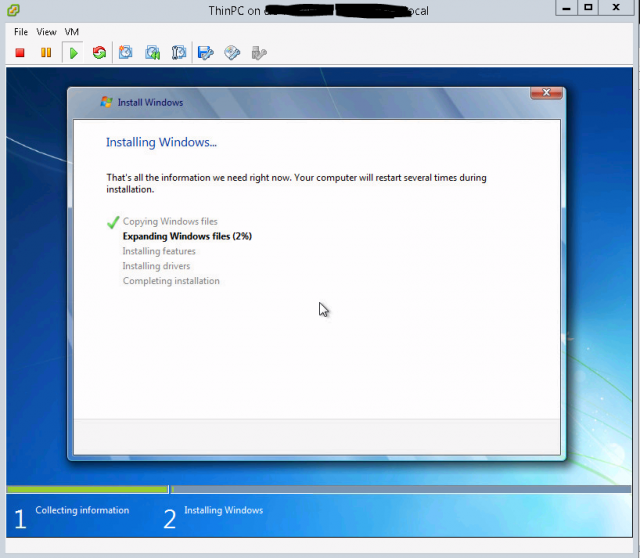Take a snapshot of the virtual machine
The image size is (640, 558).
click(126, 53)
